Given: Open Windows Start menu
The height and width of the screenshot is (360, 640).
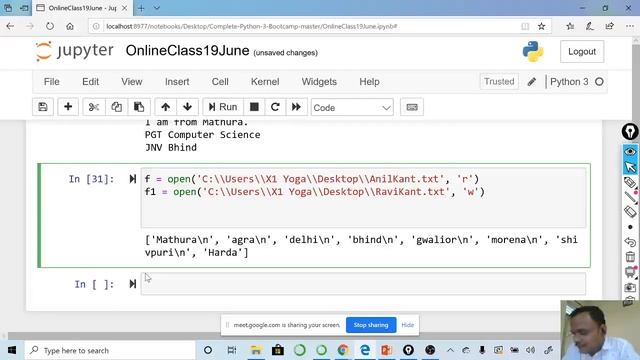Looking at the screenshot, I should point(12,350).
